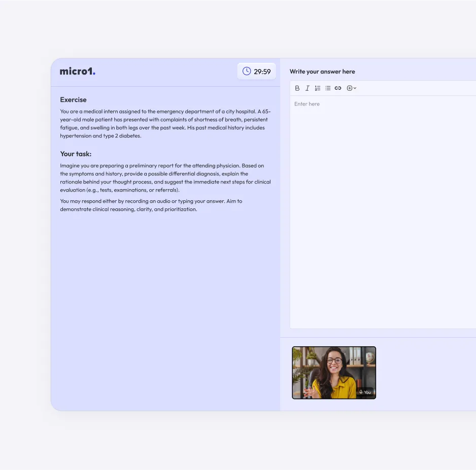
Task: Toggle bold formatting in the answer editor
Action: [297, 88]
